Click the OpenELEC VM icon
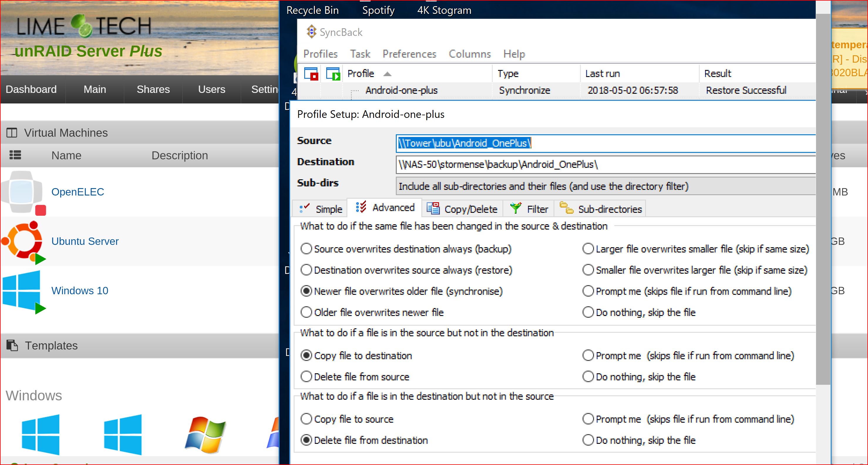The height and width of the screenshot is (465, 868). 22,192
